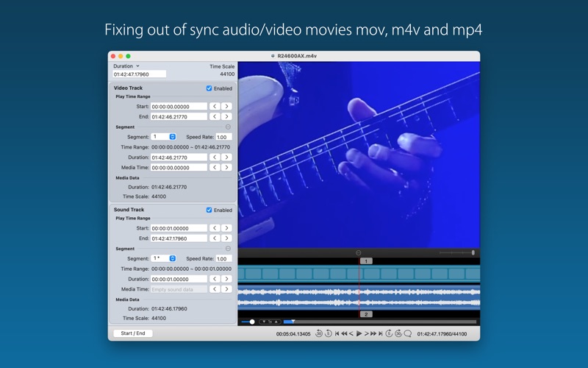
Task: Skip forward 5 seconds
Action: pyautogui.click(x=389, y=333)
